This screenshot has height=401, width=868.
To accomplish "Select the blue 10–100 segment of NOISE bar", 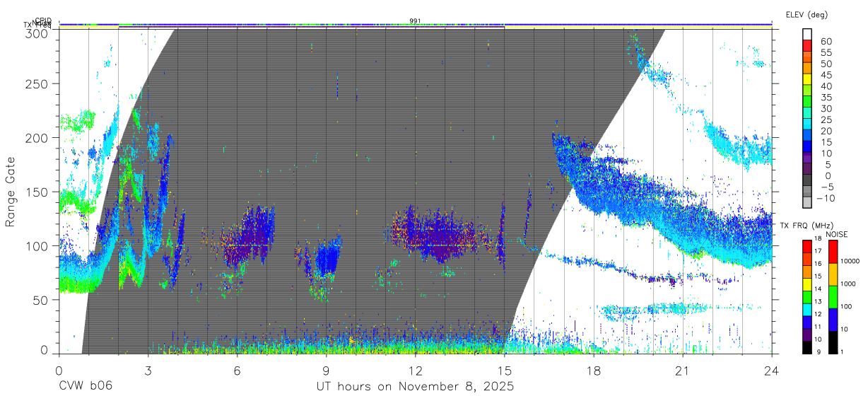I will point(832,319).
